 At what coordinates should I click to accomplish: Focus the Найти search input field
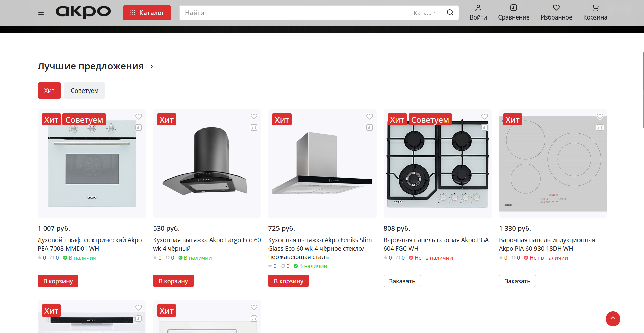coord(296,13)
